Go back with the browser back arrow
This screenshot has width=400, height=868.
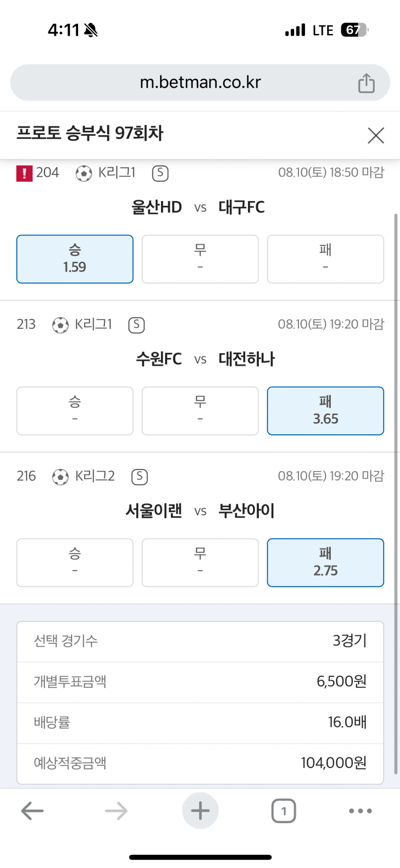click(x=32, y=811)
